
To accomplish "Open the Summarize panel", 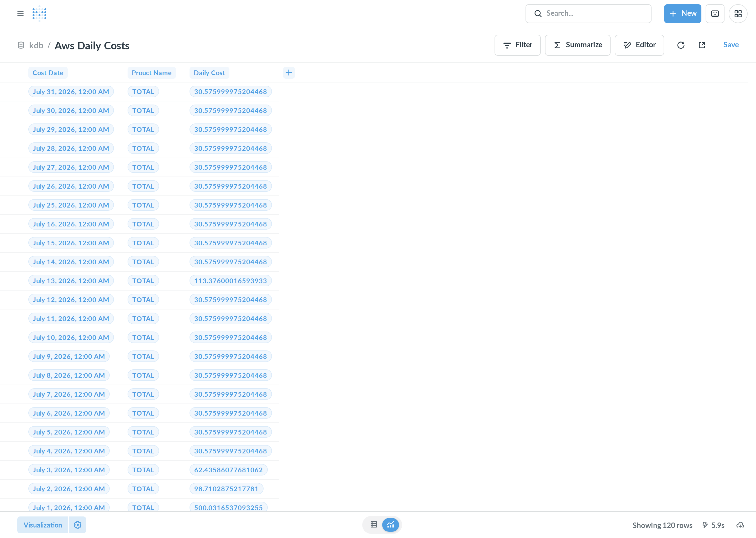I will tap(577, 45).
